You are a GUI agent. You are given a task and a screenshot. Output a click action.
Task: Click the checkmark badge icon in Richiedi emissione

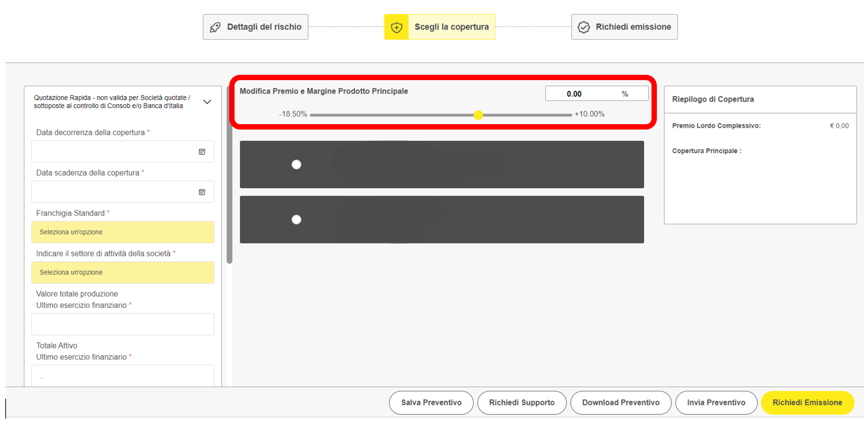583,27
